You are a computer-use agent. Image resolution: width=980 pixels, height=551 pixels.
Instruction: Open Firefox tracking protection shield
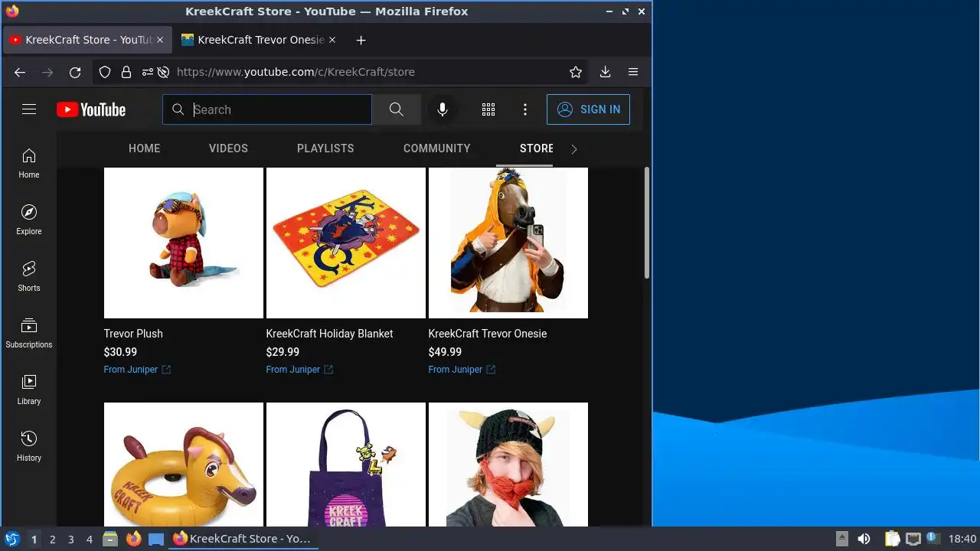point(105,72)
